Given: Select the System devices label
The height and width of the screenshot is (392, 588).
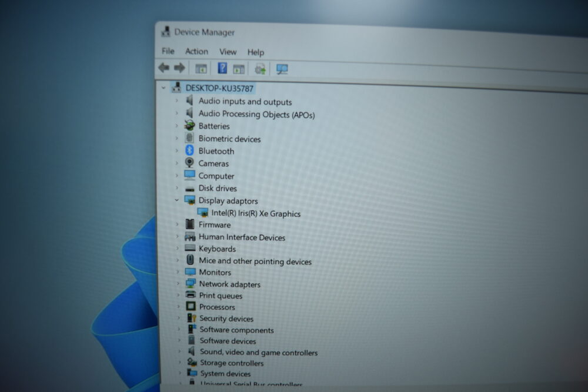Looking at the screenshot, I should (225, 374).
